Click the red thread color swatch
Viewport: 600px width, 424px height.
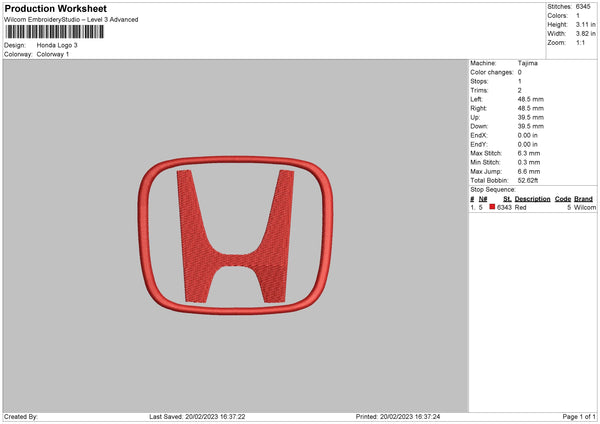point(492,207)
